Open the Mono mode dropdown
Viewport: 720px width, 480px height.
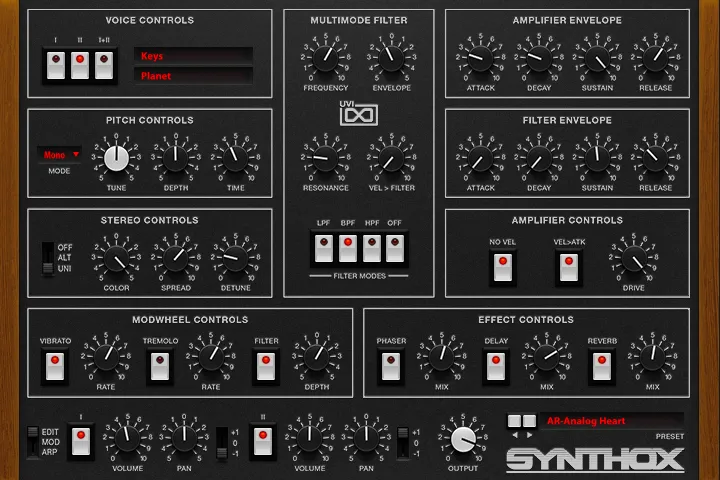click(x=60, y=155)
